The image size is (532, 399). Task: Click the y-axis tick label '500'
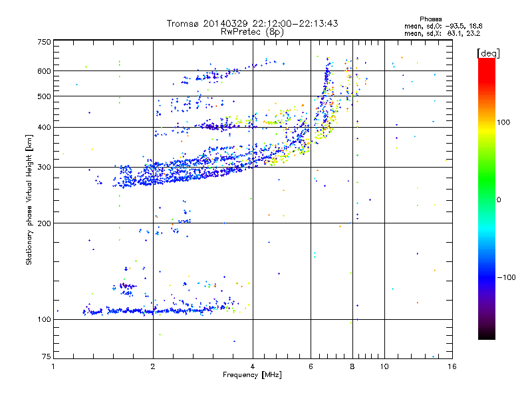(x=45, y=96)
